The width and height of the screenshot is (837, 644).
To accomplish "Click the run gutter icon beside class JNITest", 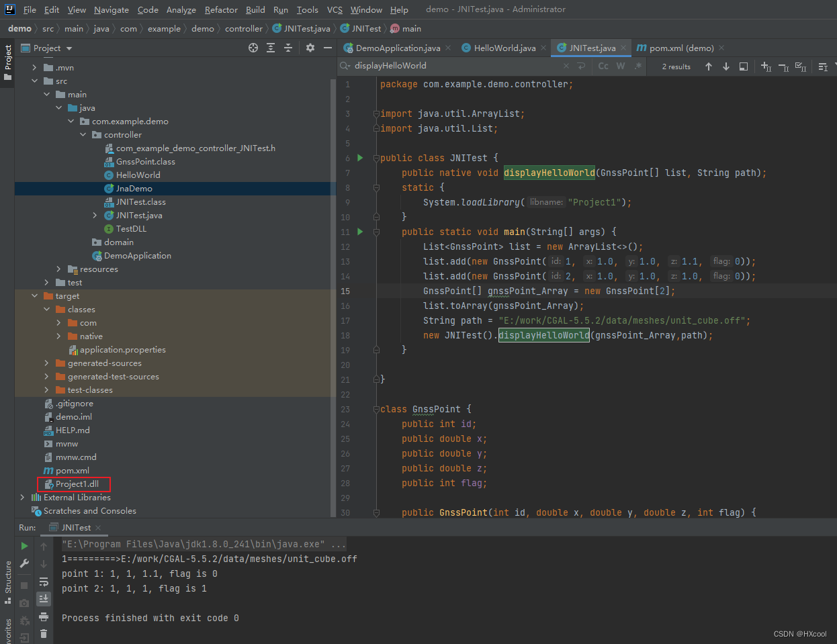I will click(360, 158).
